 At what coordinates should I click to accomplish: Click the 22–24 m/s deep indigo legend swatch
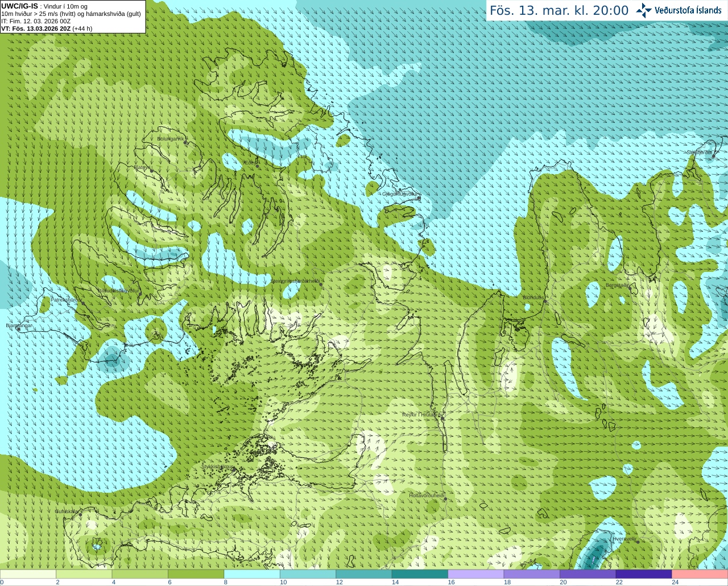point(644,574)
